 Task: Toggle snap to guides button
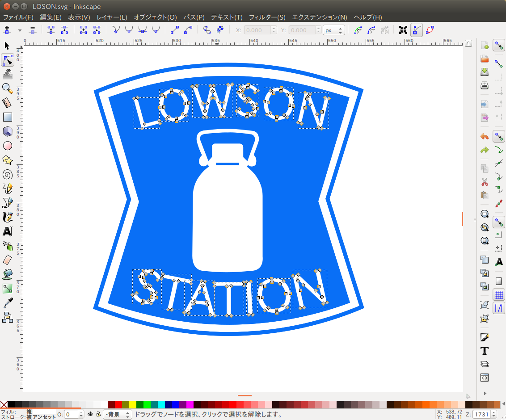pyautogui.click(x=499, y=308)
